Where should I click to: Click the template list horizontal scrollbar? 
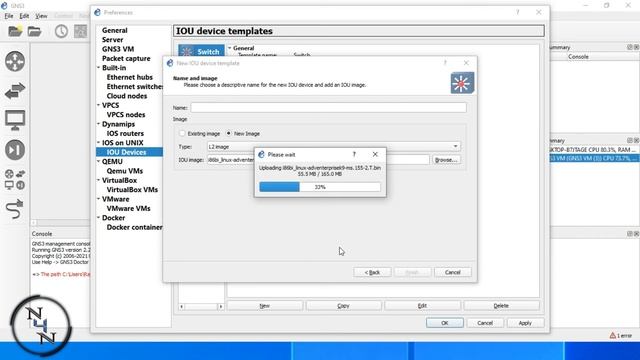click(201, 306)
